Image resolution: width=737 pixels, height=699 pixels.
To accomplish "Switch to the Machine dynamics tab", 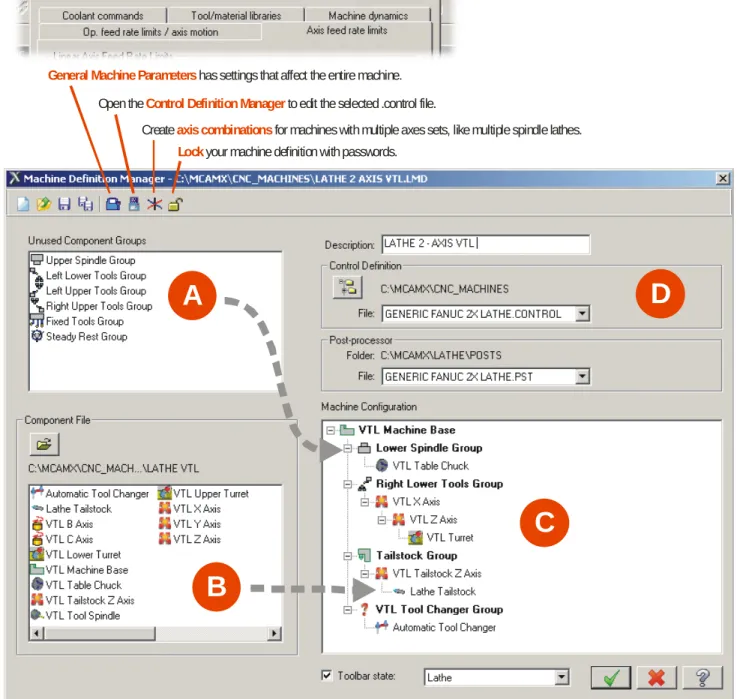I will point(368,16).
